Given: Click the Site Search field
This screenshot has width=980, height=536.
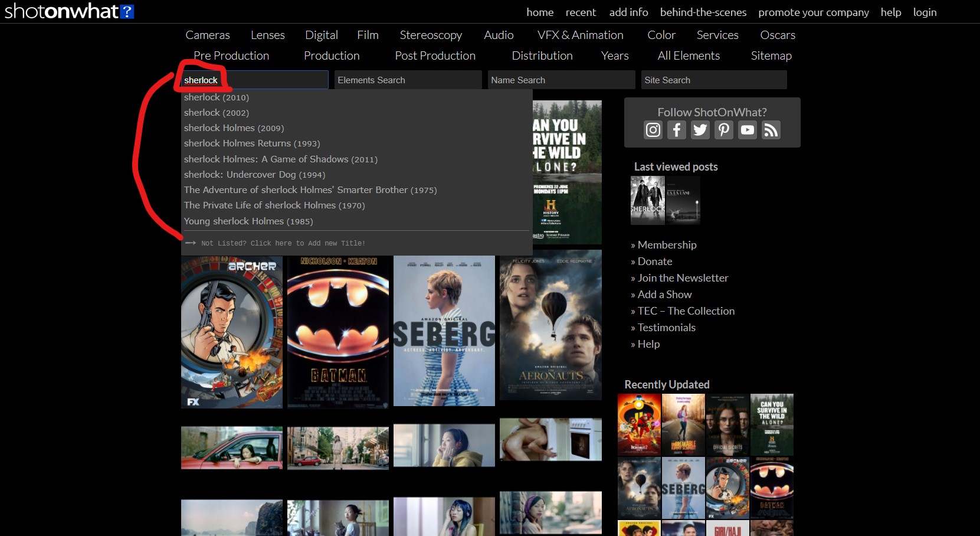Looking at the screenshot, I should [714, 80].
